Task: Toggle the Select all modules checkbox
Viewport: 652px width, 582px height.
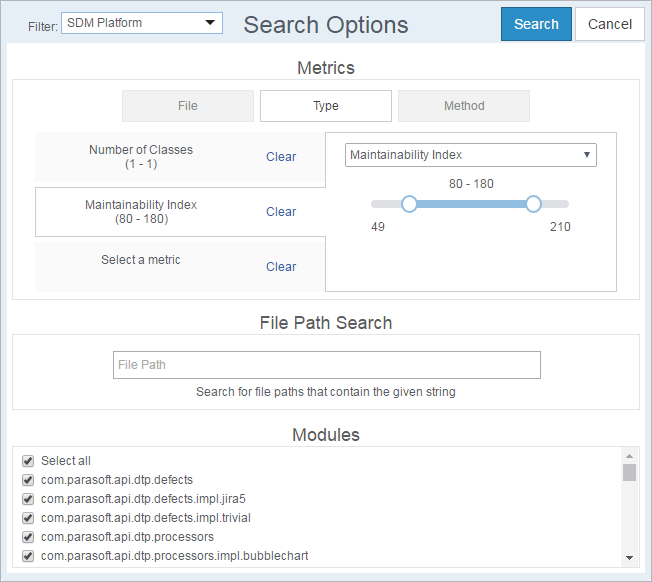Action: click(28, 461)
